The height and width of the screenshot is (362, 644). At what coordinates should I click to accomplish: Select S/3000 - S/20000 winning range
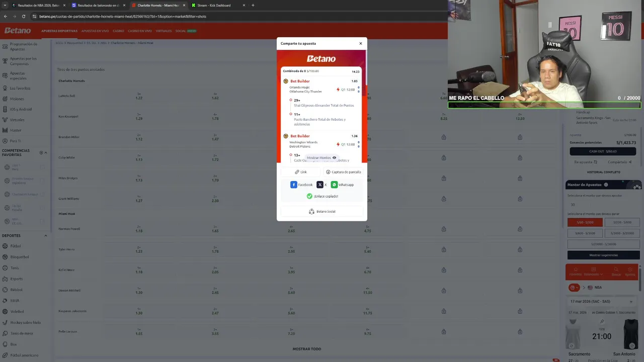[622, 233]
